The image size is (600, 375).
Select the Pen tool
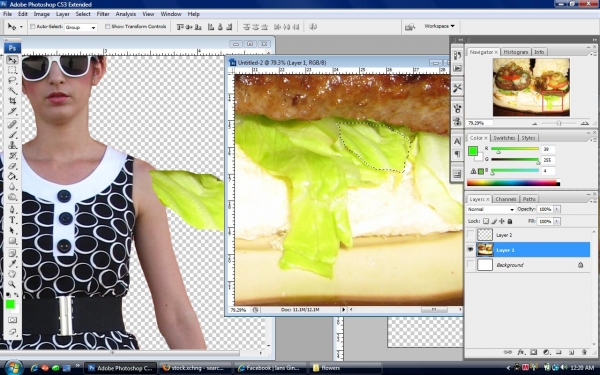[x=12, y=210]
